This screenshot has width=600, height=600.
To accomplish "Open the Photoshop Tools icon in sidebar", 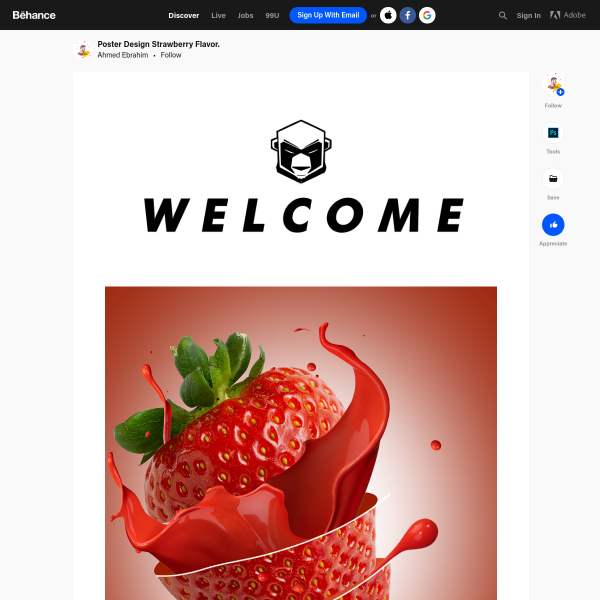I will (553, 133).
